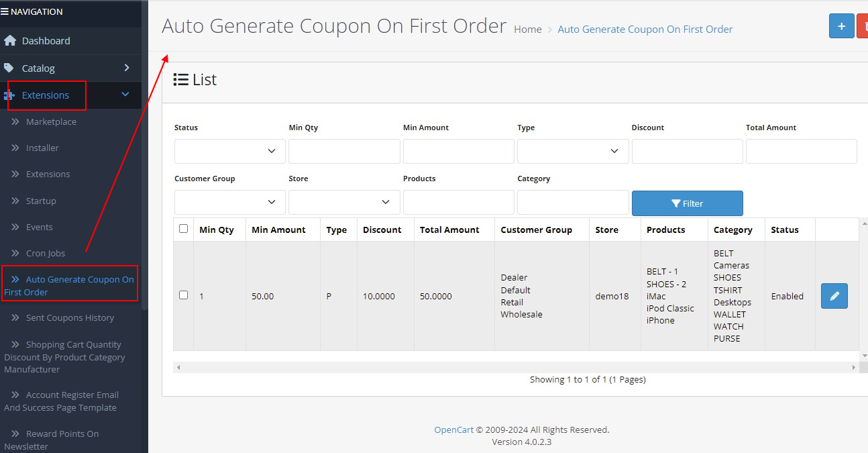Click the red delete trash button
The height and width of the screenshot is (453, 868).
[x=863, y=26]
